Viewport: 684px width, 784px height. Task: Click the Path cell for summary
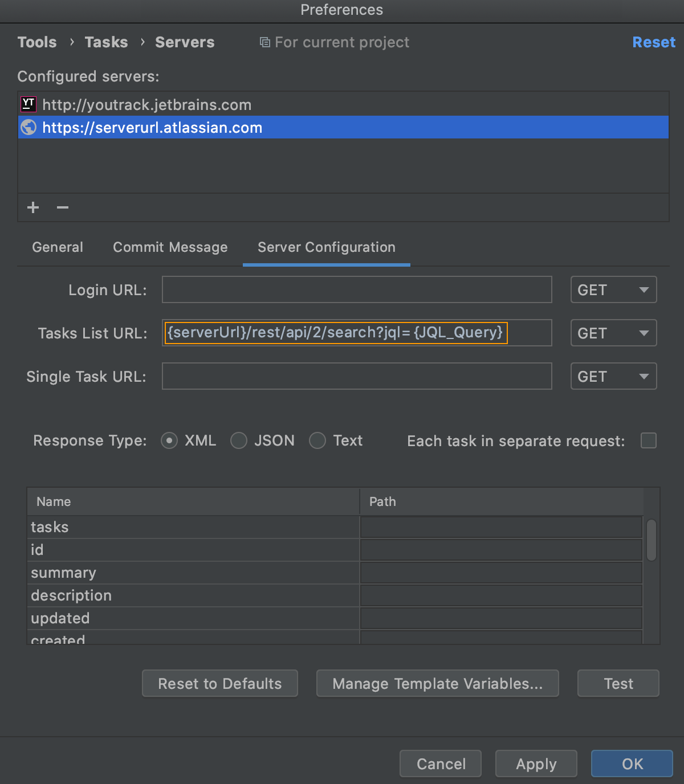(x=502, y=573)
